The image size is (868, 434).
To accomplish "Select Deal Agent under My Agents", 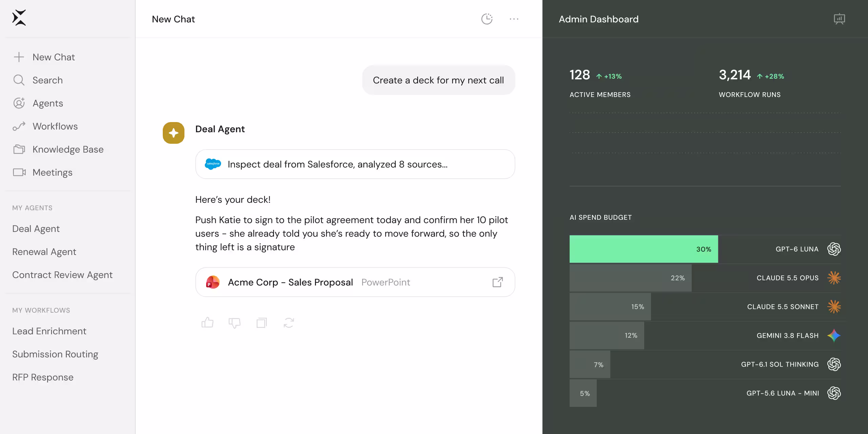I will click(36, 229).
